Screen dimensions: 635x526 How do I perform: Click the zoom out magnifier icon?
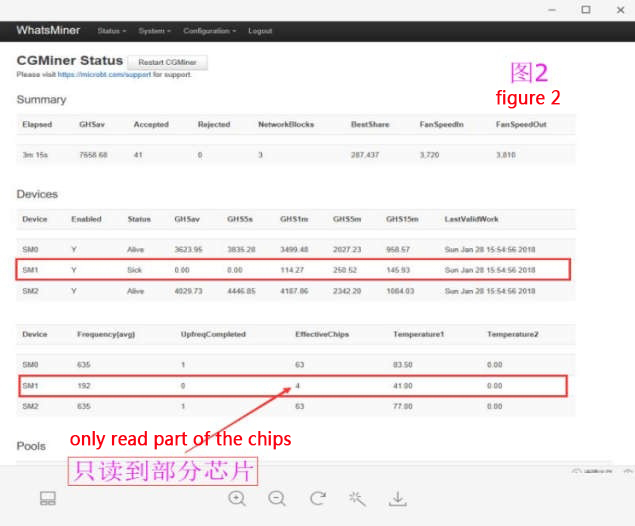[277, 498]
